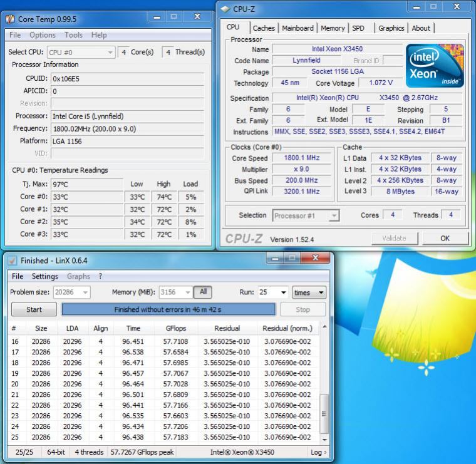This screenshot has width=476, height=464.
Task: Click the scroll up arrow in LinX results
Action: pyautogui.click(x=324, y=327)
